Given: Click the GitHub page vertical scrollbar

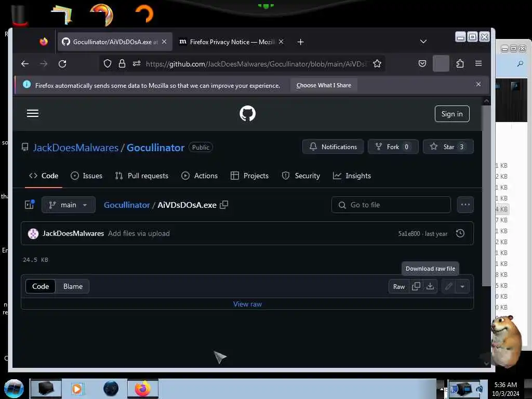Looking at the screenshot, I should pos(486,195).
